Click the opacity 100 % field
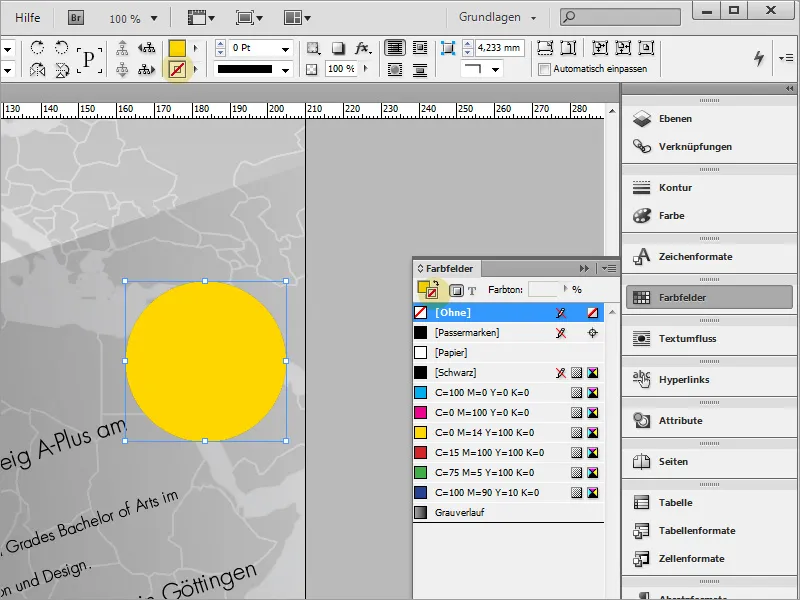 341,69
